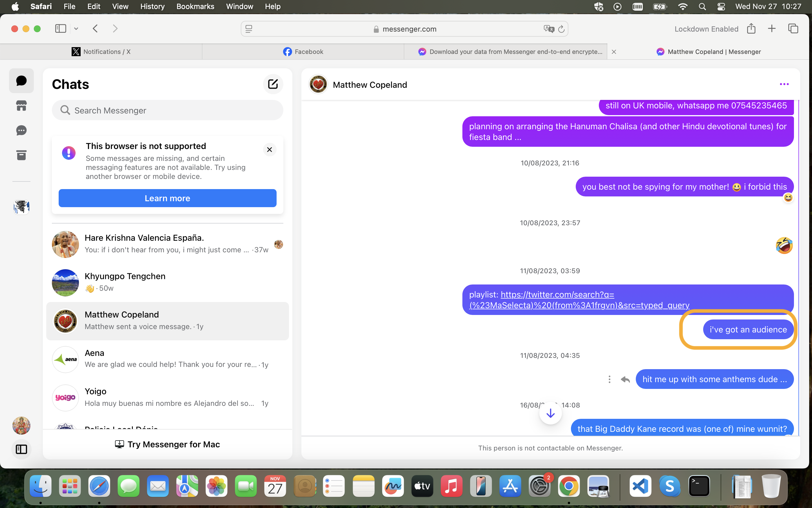Open Visual Studio Code from Dock
The height and width of the screenshot is (508, 812).
[640, 486]
